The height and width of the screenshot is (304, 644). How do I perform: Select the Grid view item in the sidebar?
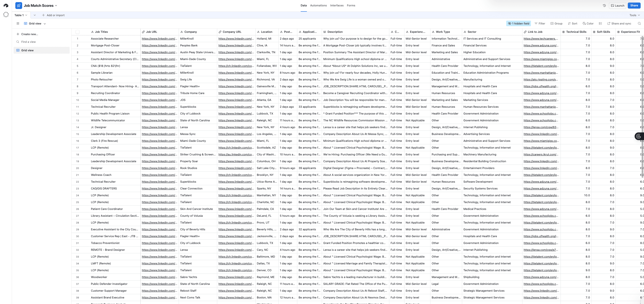[42, 50]
